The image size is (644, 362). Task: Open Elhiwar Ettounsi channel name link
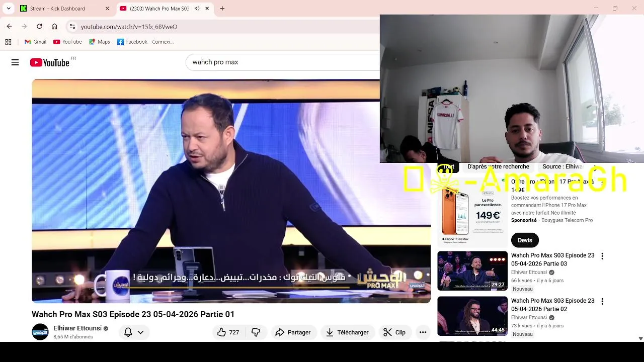click(x=77, y=328)
